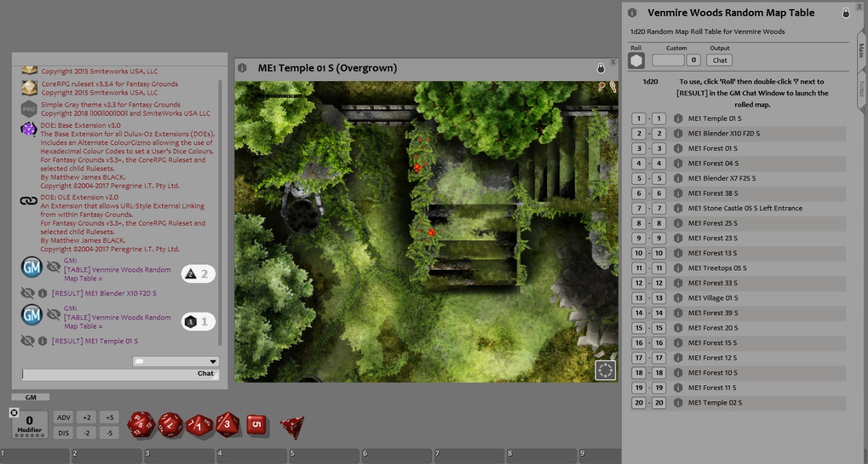The width and height of the screenshot is (868, 464).
Task: Click the targeting reticle icon on the map
Action: coord(605,369)
